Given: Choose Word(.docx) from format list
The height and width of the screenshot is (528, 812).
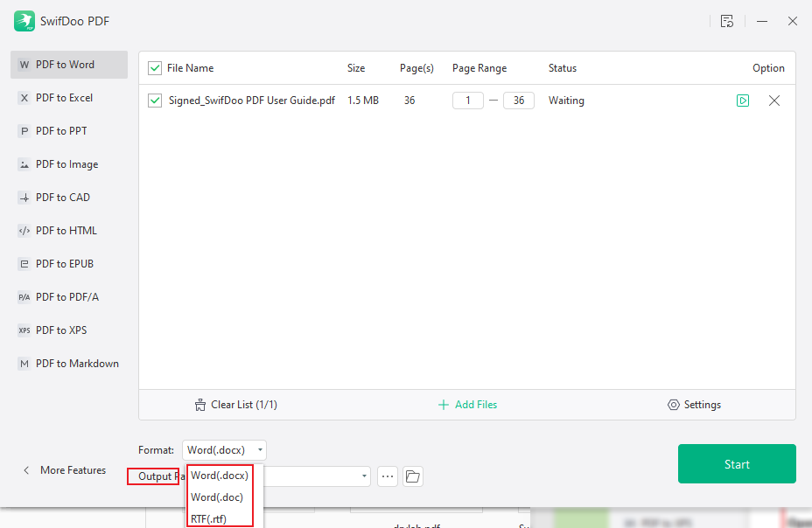Looking at the screenshot, I should tap(220, 476).
